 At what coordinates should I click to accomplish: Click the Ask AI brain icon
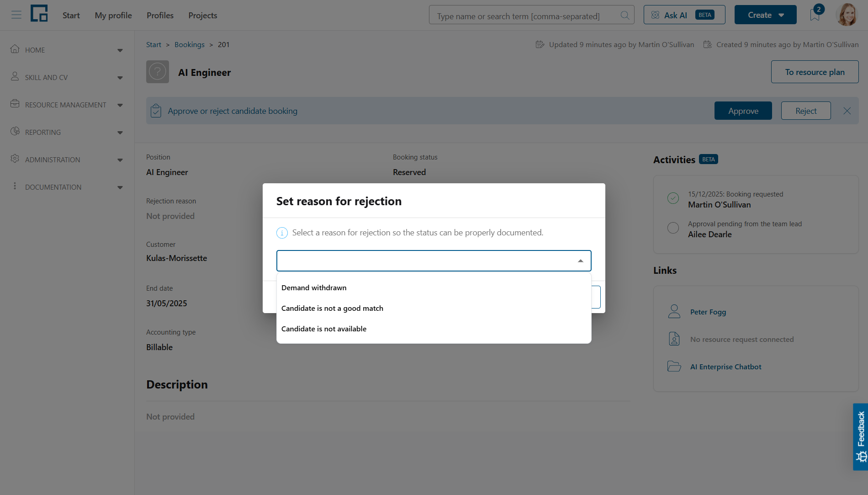pos(655,15)
